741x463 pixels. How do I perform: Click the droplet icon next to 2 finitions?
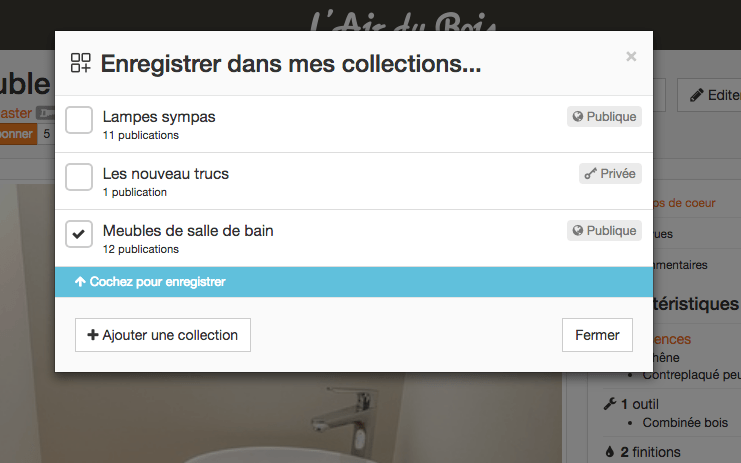coord(610,452)
